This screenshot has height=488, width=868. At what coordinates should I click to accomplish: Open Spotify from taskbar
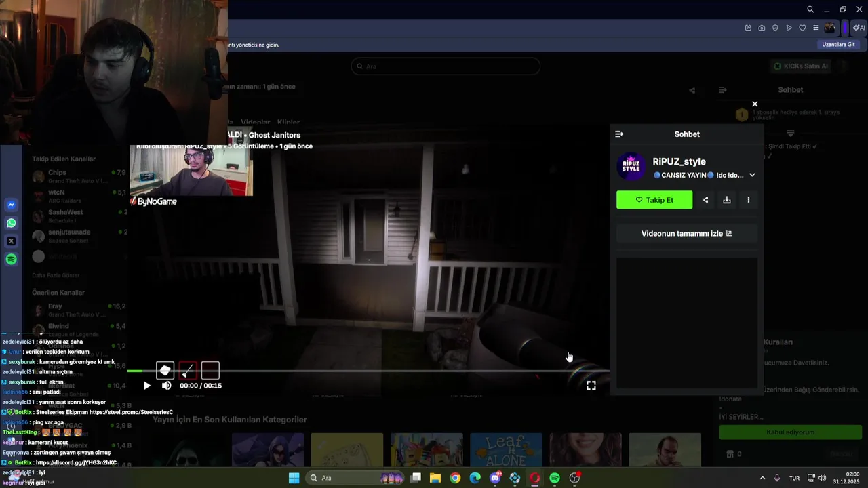555,478
